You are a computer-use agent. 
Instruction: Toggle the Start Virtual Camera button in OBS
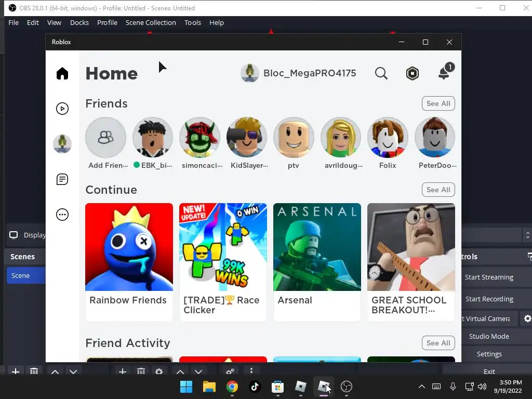click(x=490, y=318)
